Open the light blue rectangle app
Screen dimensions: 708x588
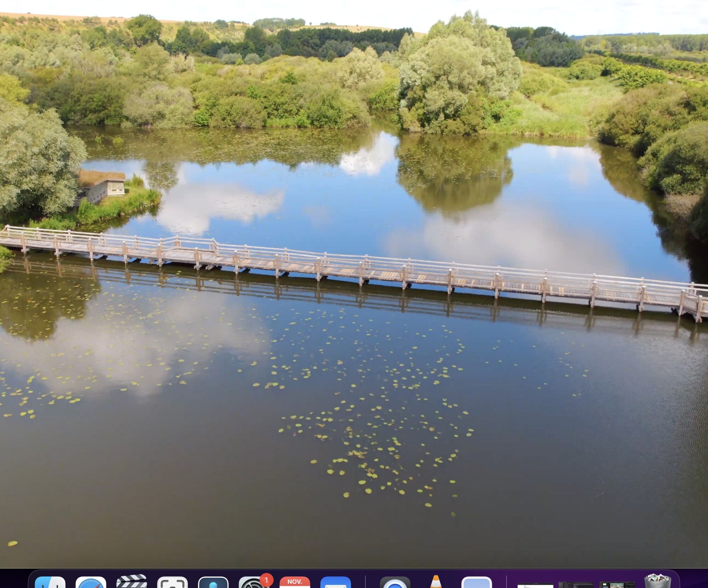(476, 582)
